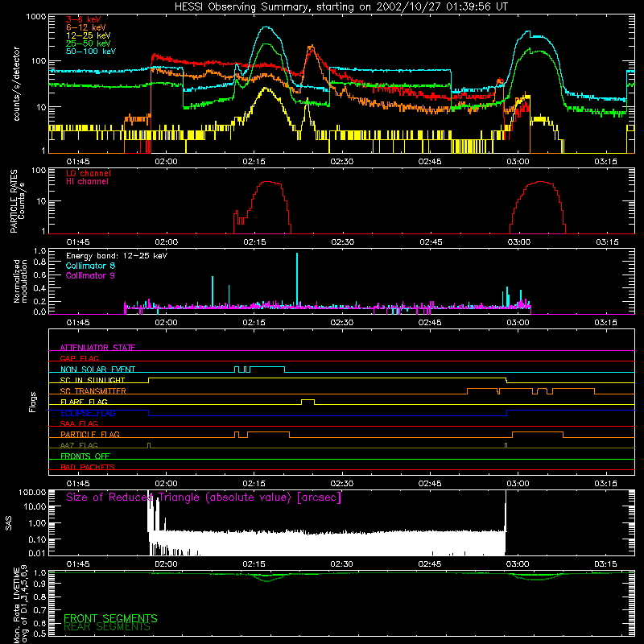This screenshot has width=644, height=644.
Task: Click the AAZ FLAG label
Action: pyautogui.click(x=79, y=445)
